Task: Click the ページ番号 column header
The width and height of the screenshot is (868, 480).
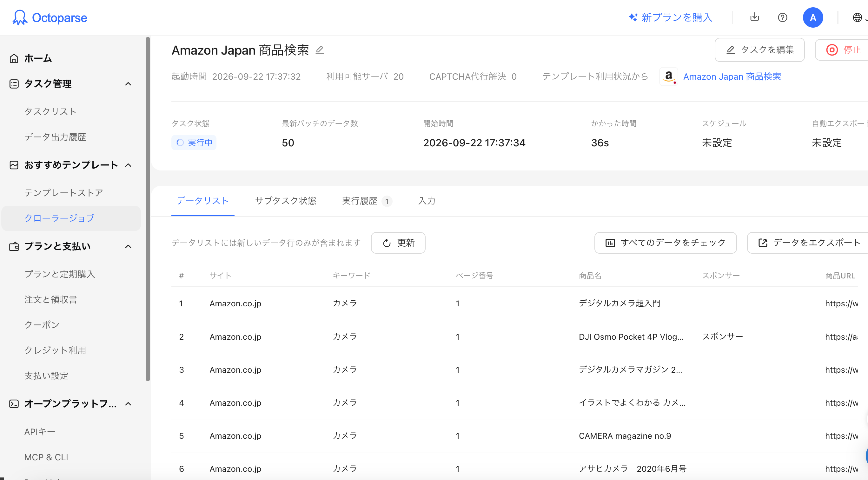Action: (x=474, y=275)
